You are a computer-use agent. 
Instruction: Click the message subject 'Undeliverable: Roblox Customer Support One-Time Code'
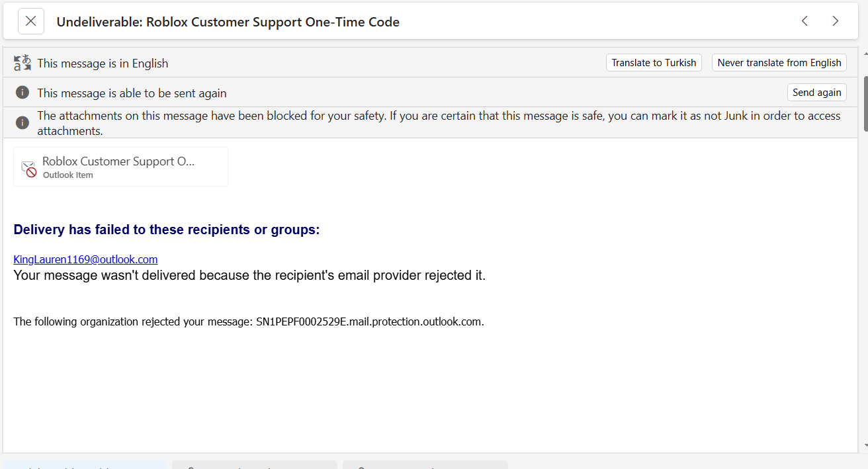pyautogui.click(x=228, y=22)
